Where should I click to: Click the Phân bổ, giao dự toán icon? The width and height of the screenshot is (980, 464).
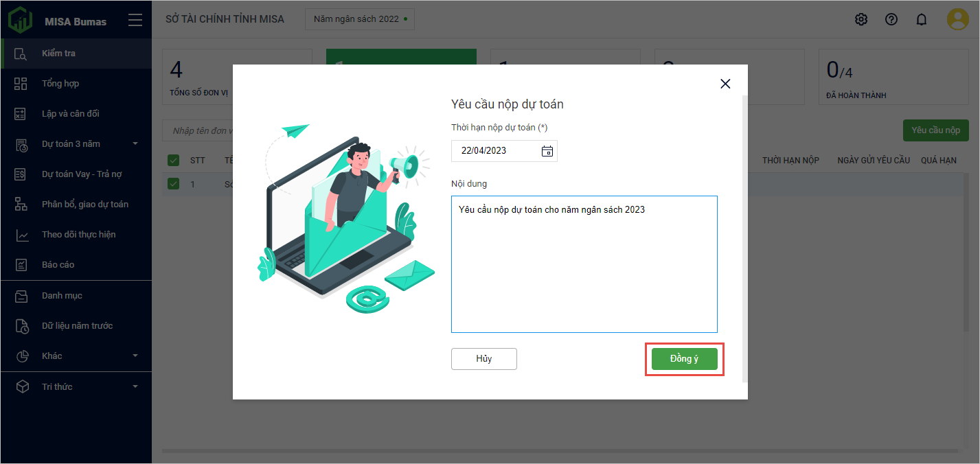click(x=21, y=205)
